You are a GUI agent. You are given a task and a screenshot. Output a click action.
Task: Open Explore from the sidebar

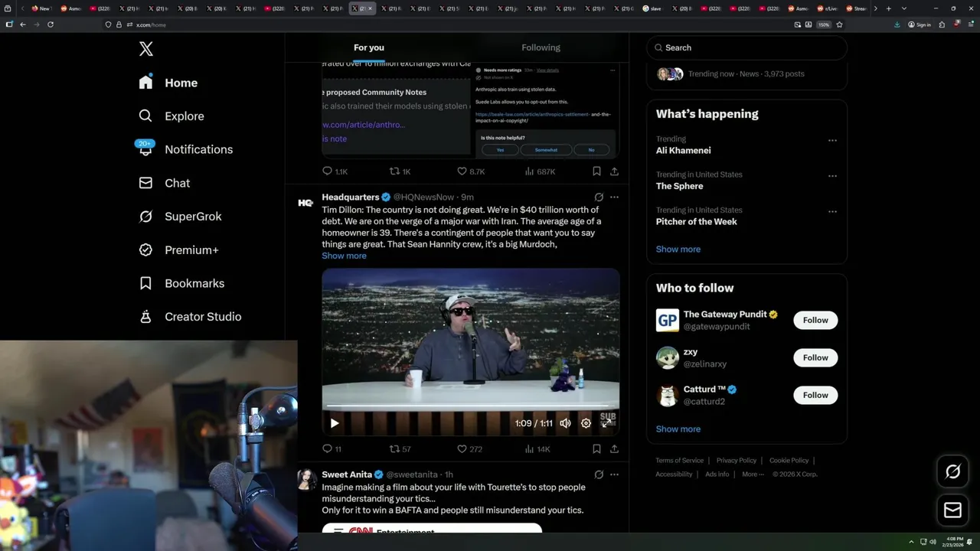[171, 116]
